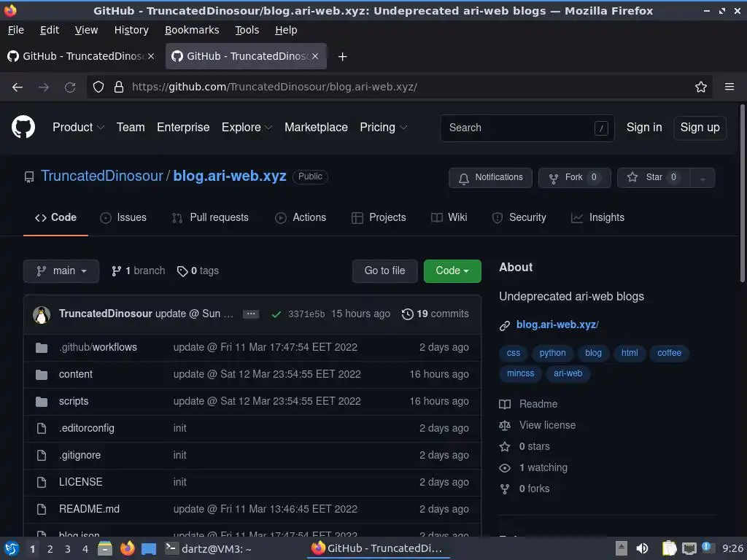Click the coffee topic tag
The height and width of the screenshot is (560, 747).
click(669, 353)
